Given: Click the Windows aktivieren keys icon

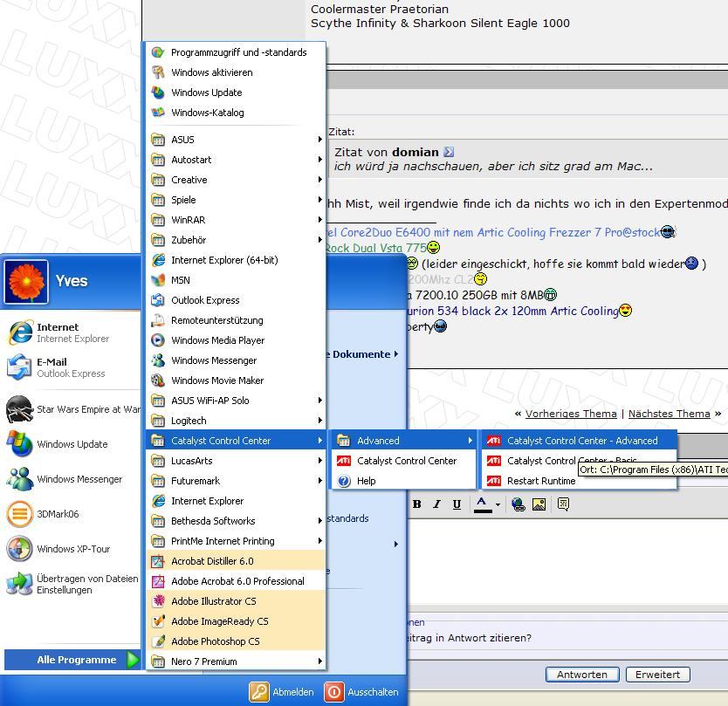Looking at the screenshot, I should tap(158, 72).
